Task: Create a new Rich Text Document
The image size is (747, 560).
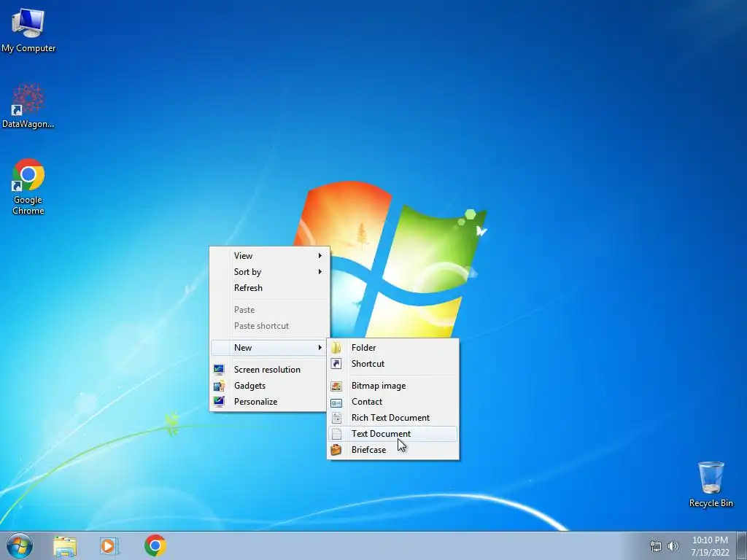Action: click(x=393, y=418)
